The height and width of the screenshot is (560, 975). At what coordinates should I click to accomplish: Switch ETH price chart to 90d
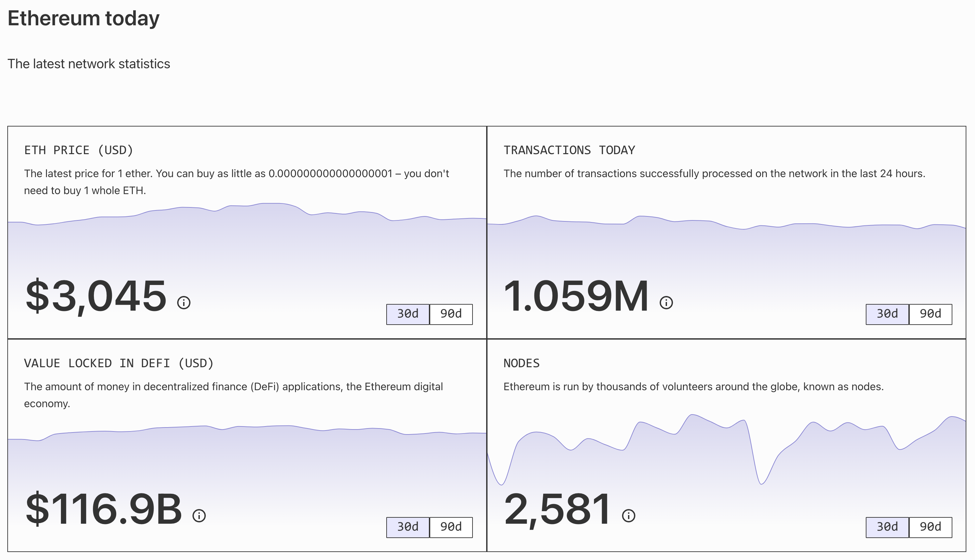click(x=451, y=314)
